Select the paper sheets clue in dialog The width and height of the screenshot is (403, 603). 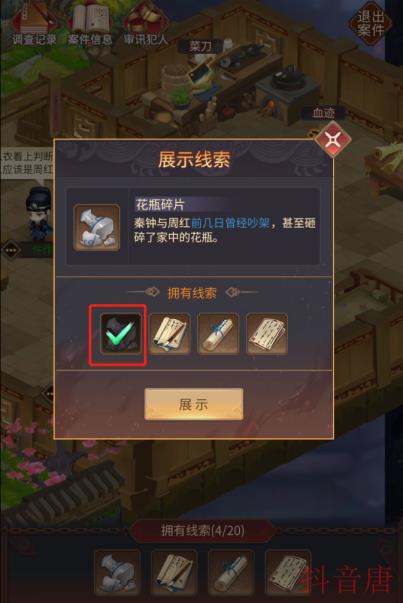(x=266, y=334)
